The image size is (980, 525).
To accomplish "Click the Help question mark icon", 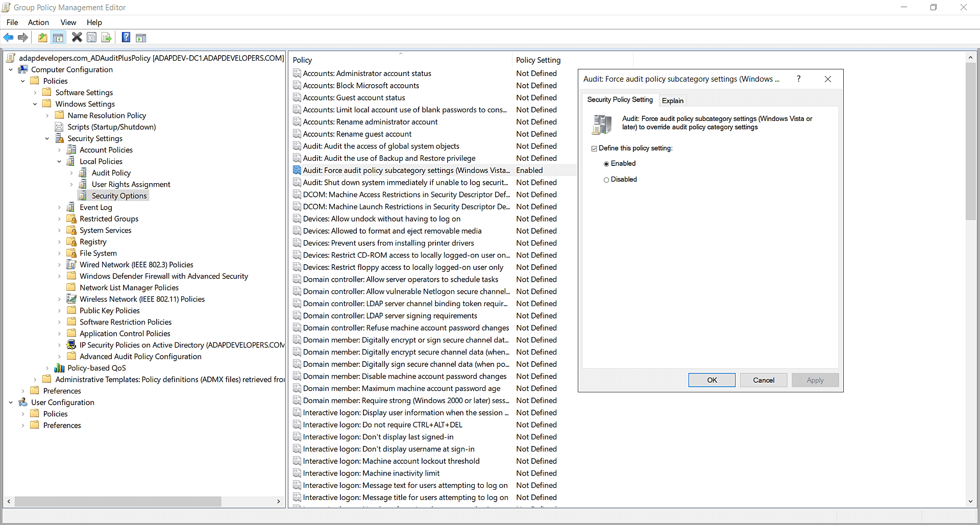I will coord(126,37).
